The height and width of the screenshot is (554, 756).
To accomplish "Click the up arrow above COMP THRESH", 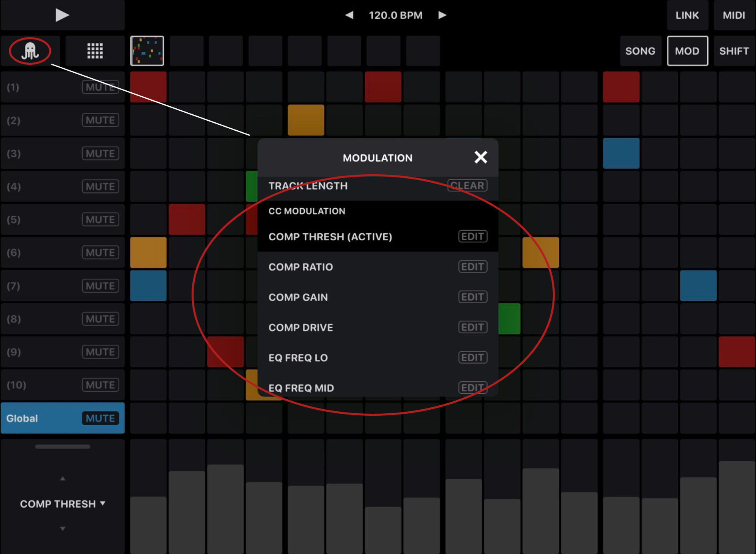I will (x=62, y=478).
